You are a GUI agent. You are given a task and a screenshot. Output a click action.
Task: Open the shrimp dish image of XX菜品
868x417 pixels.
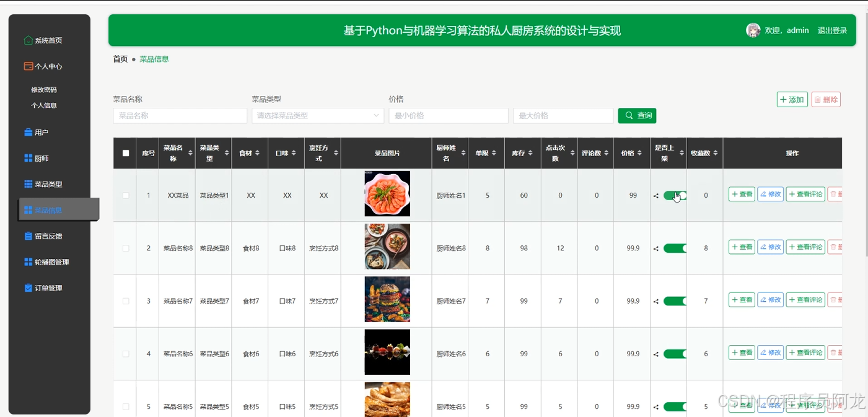pyautogui.click(x=387, y=193)
